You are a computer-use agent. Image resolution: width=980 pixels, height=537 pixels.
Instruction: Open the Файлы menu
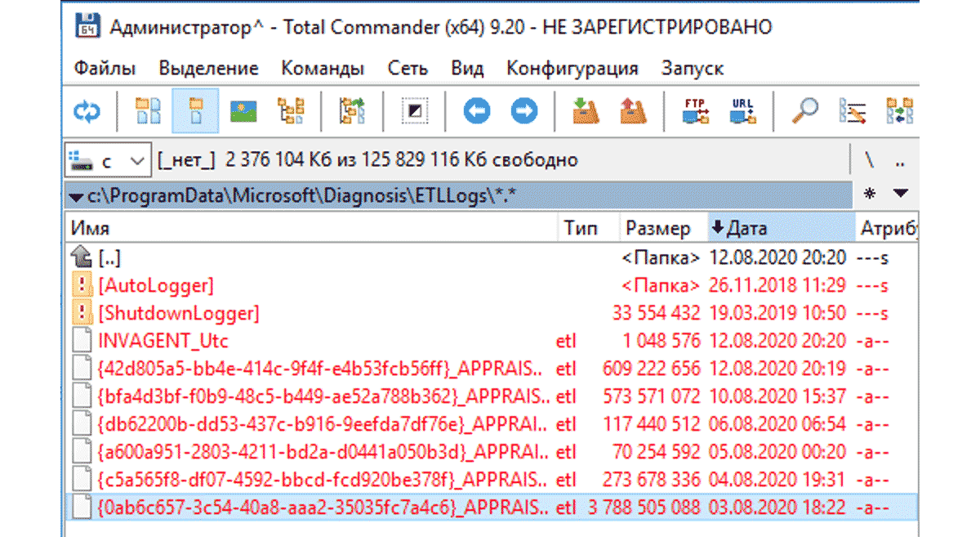point(105,68)
